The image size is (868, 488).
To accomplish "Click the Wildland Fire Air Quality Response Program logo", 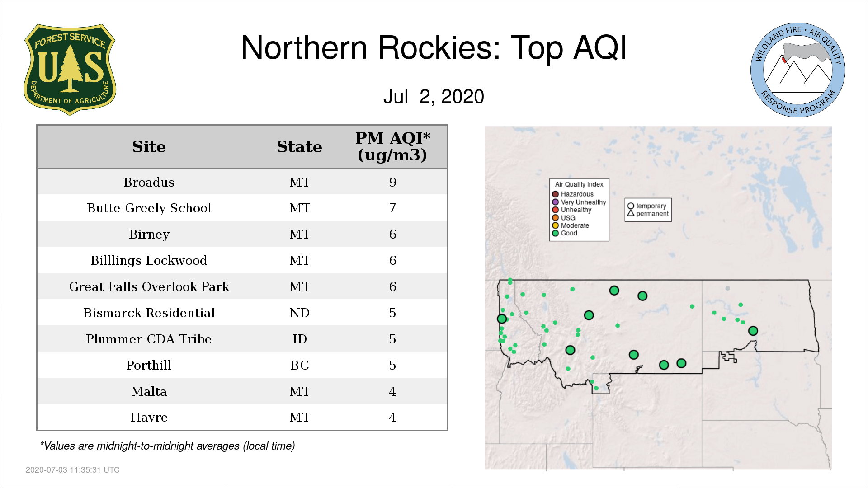I will (798, 70).
